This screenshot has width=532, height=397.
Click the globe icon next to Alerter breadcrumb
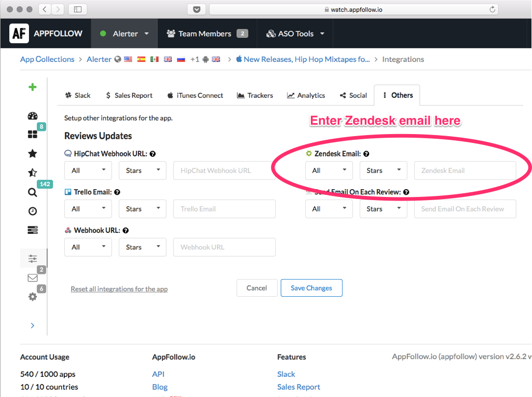click(x=117, y=59)
